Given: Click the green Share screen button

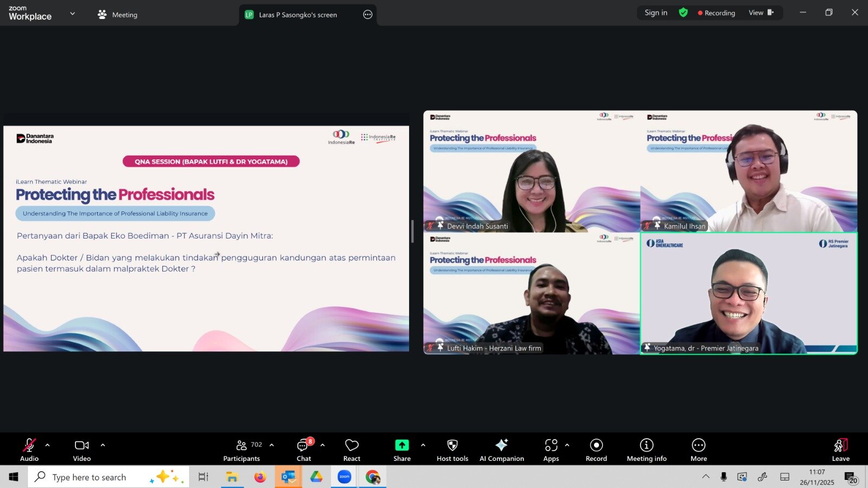Looking at the screenshot, I should pyautogui.click(x=402, y=450).
